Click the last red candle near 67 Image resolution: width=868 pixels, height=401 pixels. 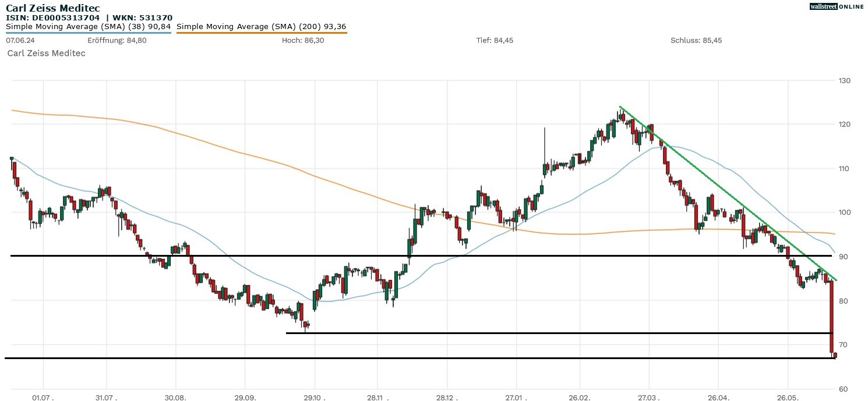[835, 355]
